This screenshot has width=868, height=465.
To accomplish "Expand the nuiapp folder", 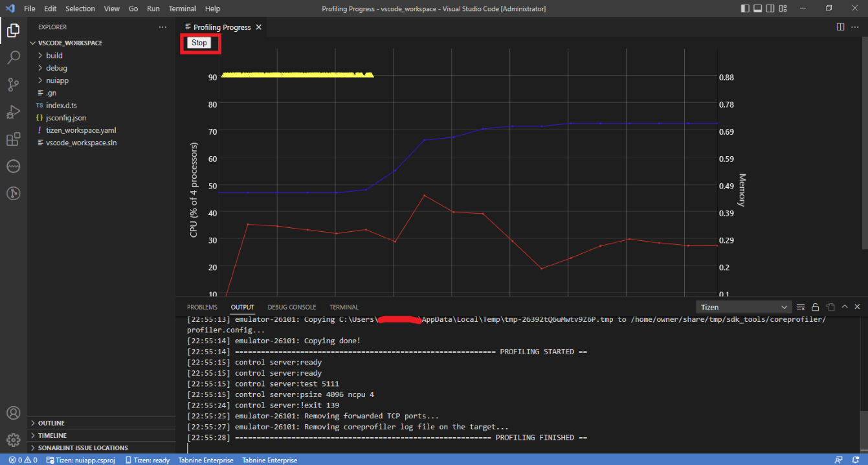I will point(57,80).
